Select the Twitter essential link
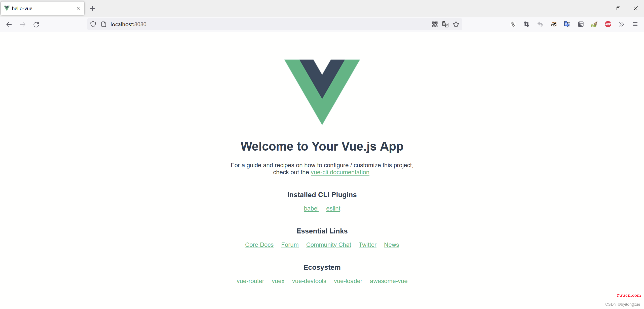 (367, 245)
